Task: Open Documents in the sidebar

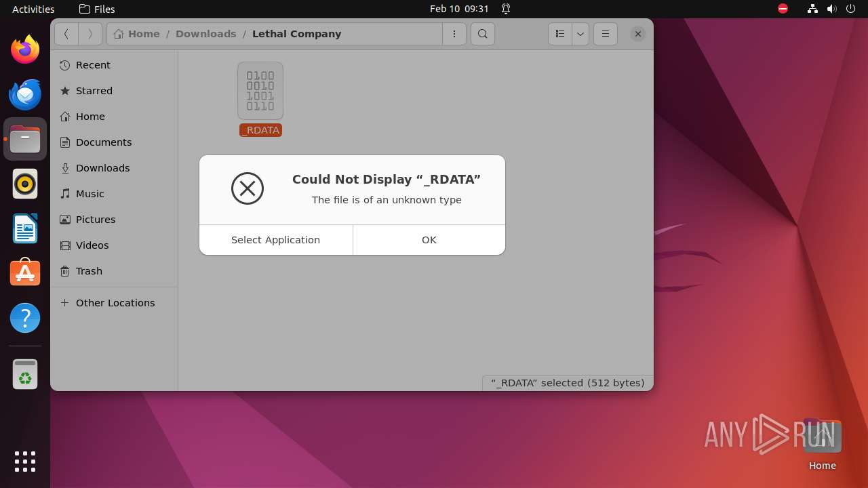Action: pos(114,142)
